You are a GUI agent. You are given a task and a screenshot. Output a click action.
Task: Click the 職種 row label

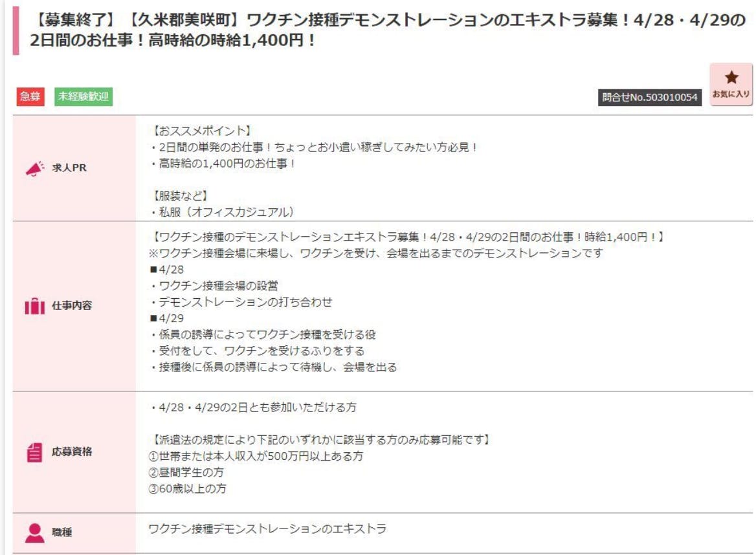click(x=62, y=533)
